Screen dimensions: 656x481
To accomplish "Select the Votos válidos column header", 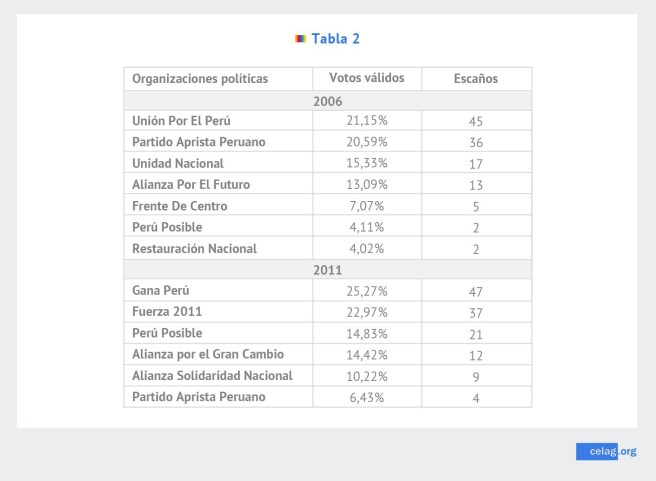I will (366, 78).
